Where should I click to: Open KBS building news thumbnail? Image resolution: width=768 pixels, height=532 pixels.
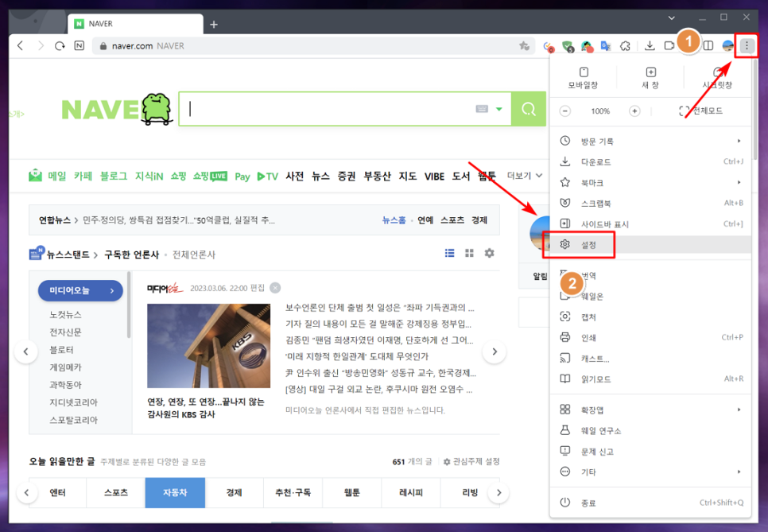click(x=208, y=346)
